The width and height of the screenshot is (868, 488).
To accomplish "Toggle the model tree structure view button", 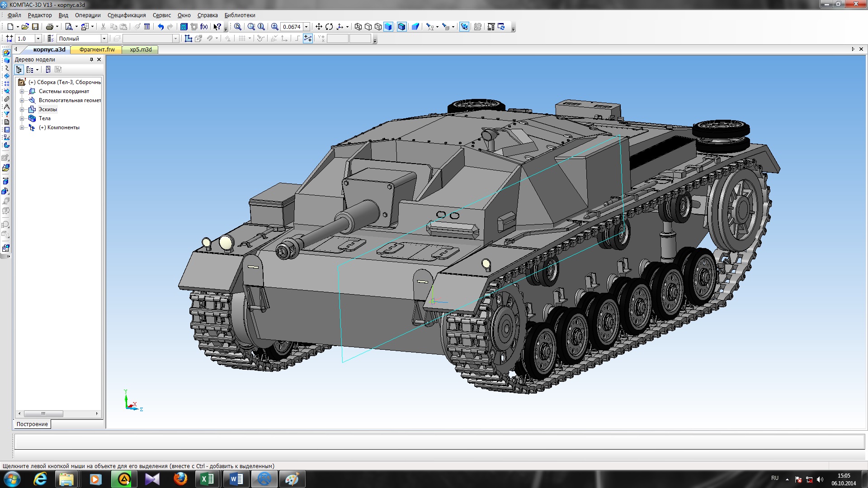I will click(19, 69).
